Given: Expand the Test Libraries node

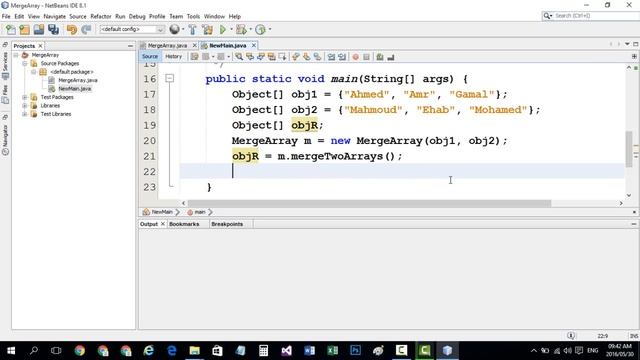Looking at the screenshot, I should (x=25, y=114).
